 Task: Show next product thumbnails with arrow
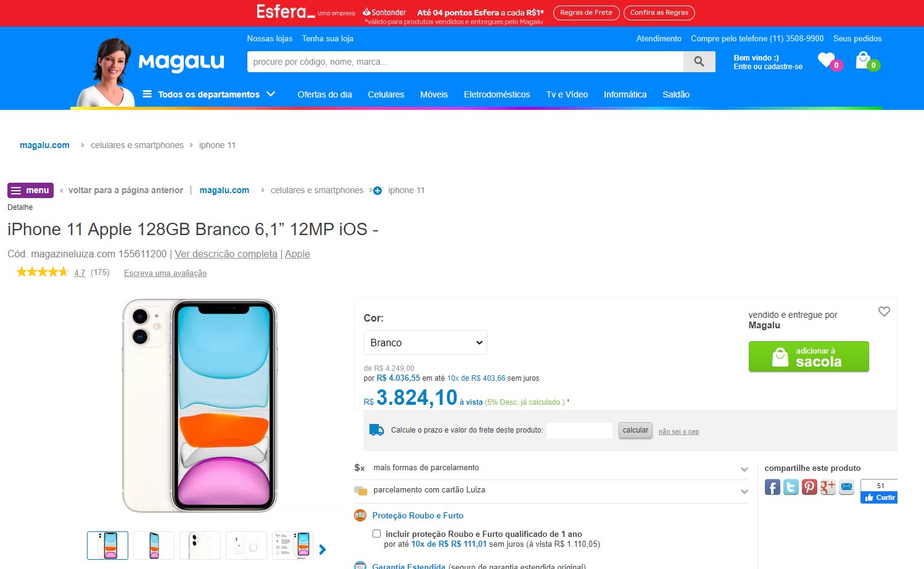point(323,549)
